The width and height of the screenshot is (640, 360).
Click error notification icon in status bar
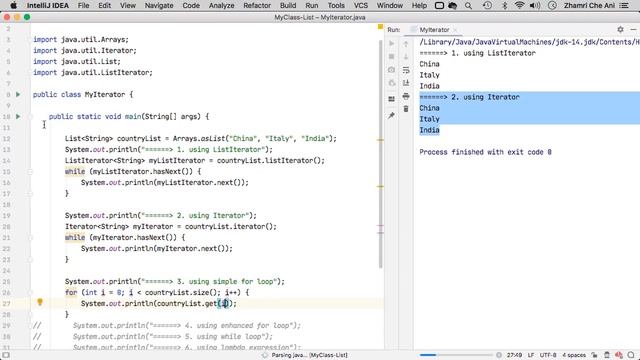619,355
